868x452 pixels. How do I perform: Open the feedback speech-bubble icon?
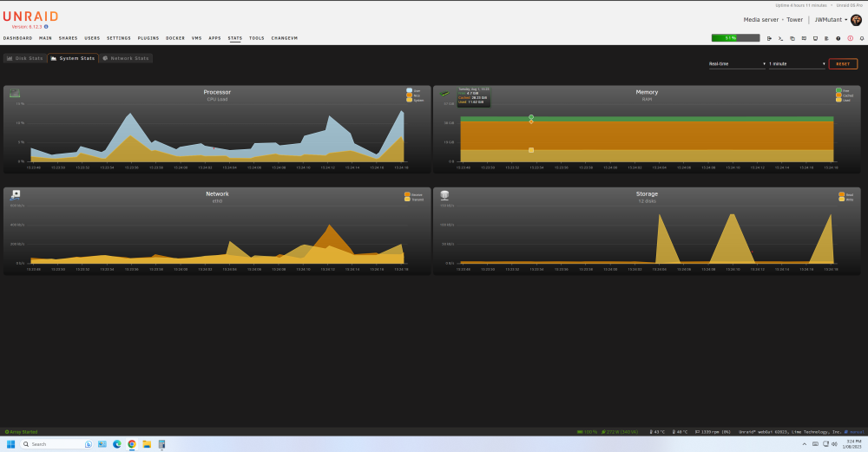pyautogui.click(x=804, y=38)
